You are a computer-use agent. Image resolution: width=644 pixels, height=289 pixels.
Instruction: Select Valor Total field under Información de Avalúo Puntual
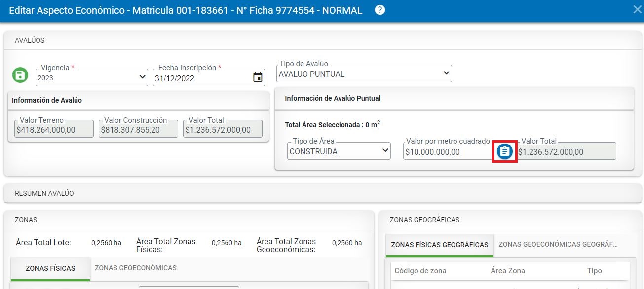coord(566,152)
